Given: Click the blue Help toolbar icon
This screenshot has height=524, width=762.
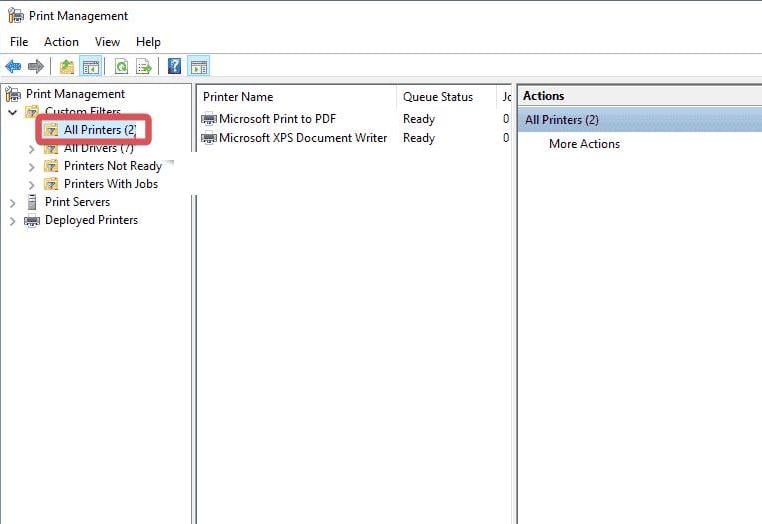Looking at the screenshot, I should (x=174, y=66).
